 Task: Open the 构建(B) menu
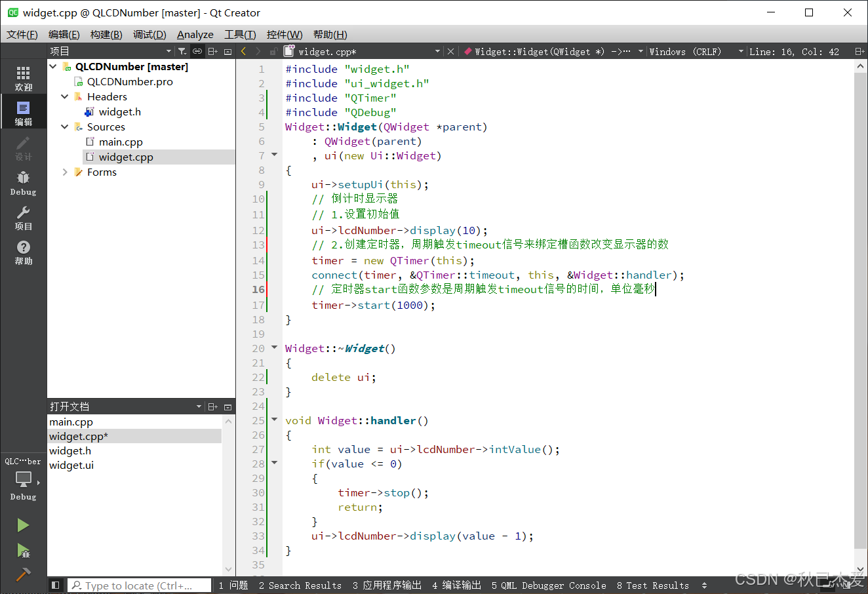pyautogui.click(x=106, y=34)
